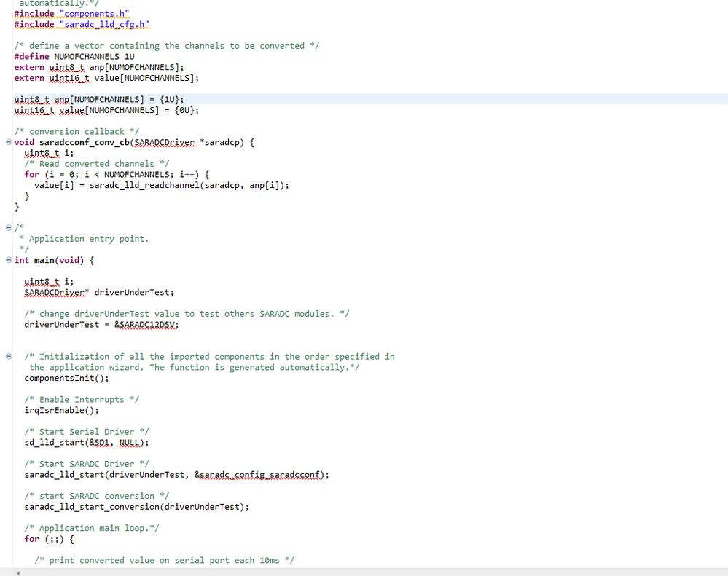Click the '#include "components.h"' line
The image size is (728, 576).
pos(72,14)
